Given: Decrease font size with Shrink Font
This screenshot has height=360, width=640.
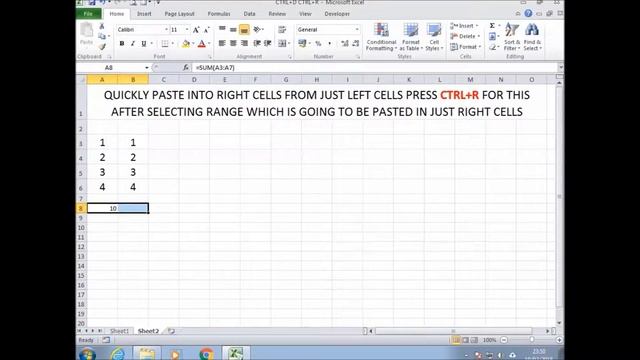Looking at the screenshot, I should tap(207, 30).
